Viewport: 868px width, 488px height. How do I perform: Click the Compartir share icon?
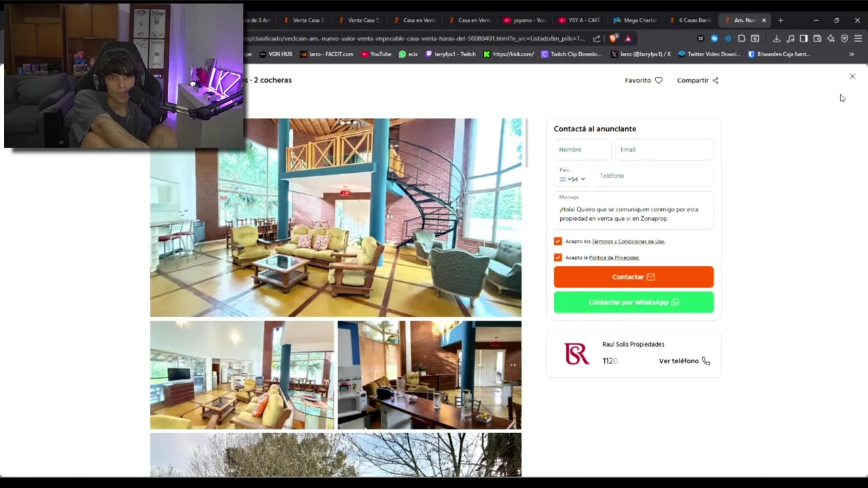click(x=715, y=80)
